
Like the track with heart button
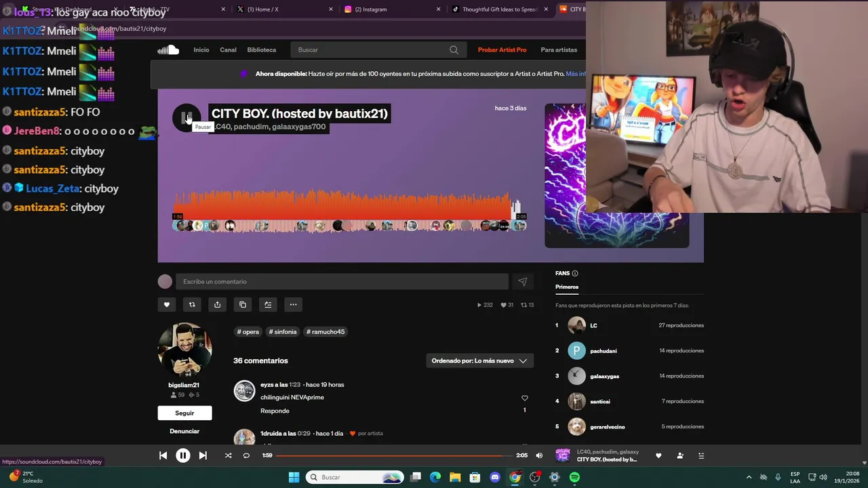tap(167, 304)
